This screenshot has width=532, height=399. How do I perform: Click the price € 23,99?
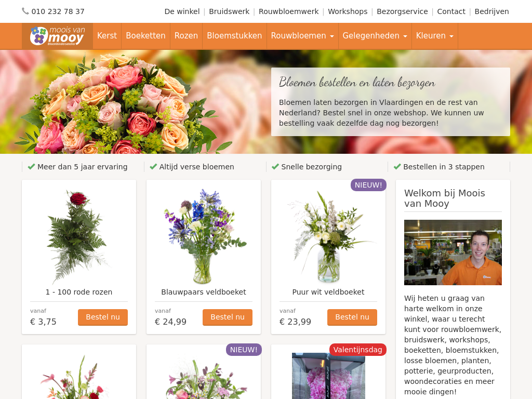click(295, 322)
